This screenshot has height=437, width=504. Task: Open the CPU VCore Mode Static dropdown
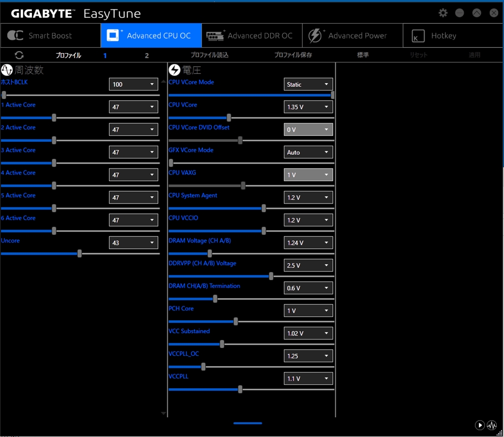coord(308,84)
